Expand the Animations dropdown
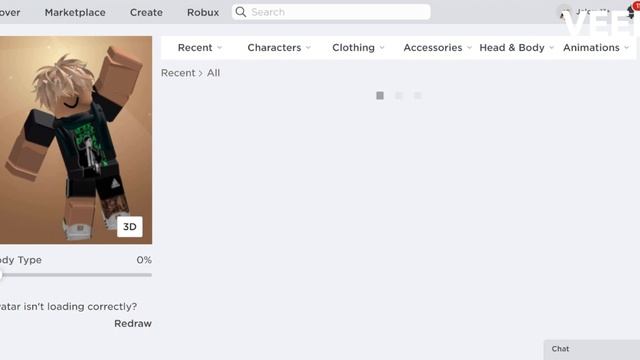Screen dimensions: 640x360 coord(596,48)
